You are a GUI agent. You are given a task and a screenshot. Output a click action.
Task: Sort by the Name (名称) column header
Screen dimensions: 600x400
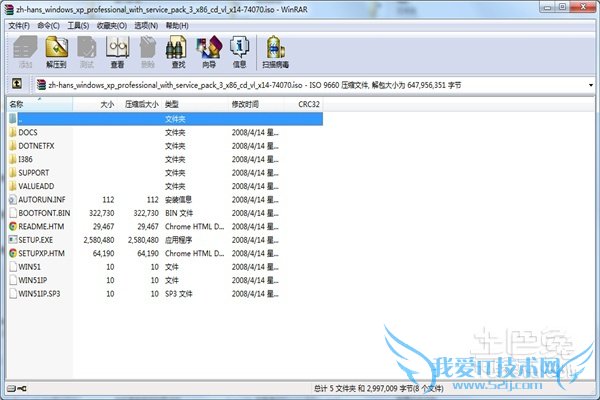tap(40, 104)
